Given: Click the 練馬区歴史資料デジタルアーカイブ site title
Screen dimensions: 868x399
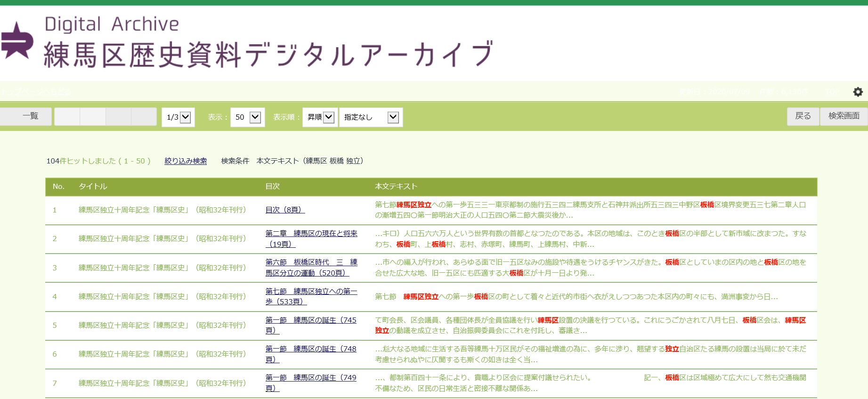Looking at the screenshot, I should coord(268,54).
